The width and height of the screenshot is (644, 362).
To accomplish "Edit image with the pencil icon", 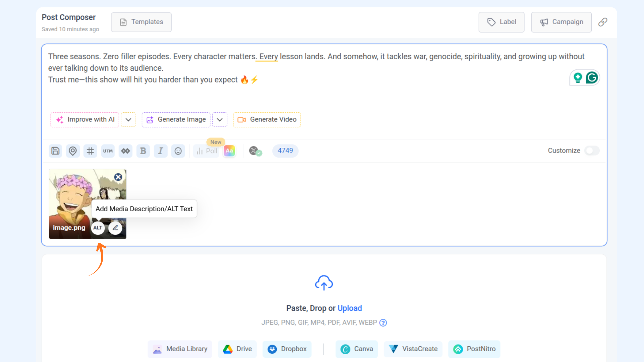I will point(115,228).
